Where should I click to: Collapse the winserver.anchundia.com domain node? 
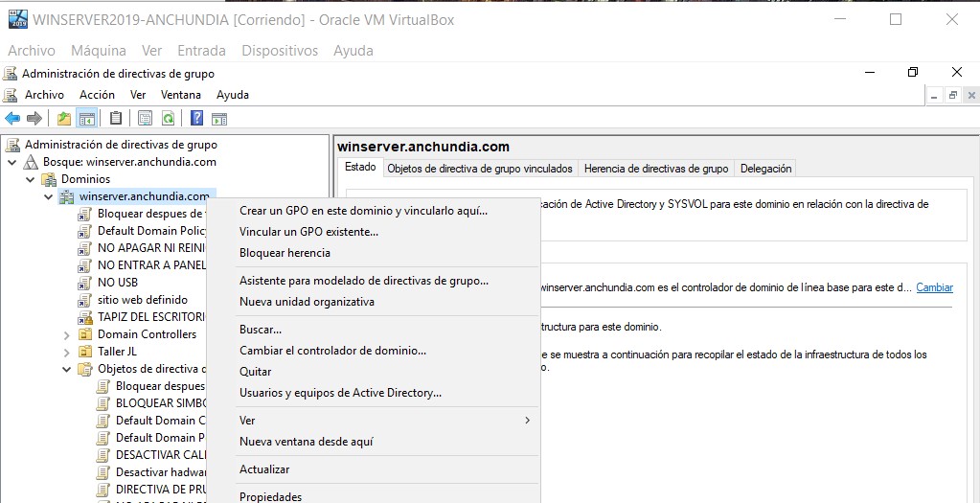coord(49,196)
